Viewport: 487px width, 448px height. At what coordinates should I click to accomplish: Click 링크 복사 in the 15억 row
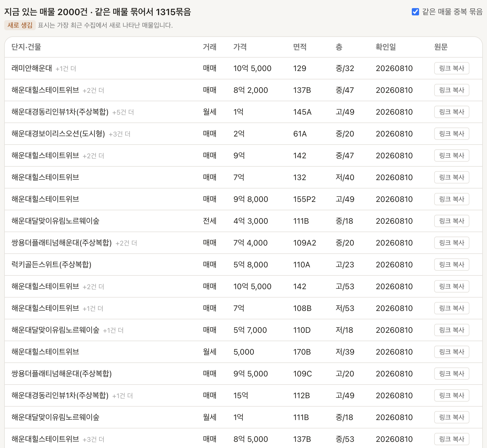tap(451, 395)
